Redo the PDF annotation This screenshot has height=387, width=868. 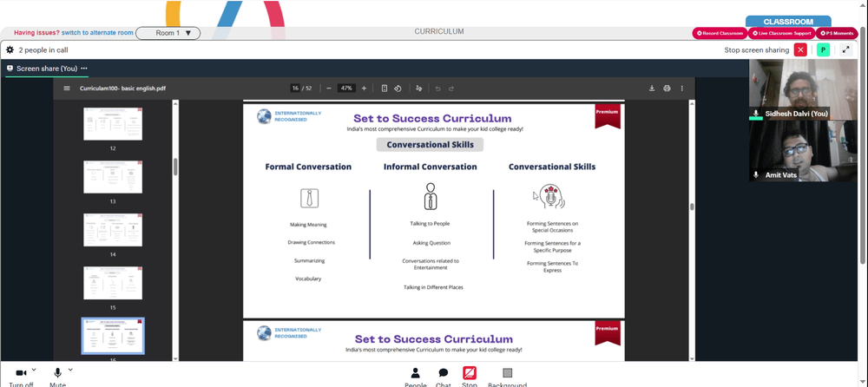point(451,88)
